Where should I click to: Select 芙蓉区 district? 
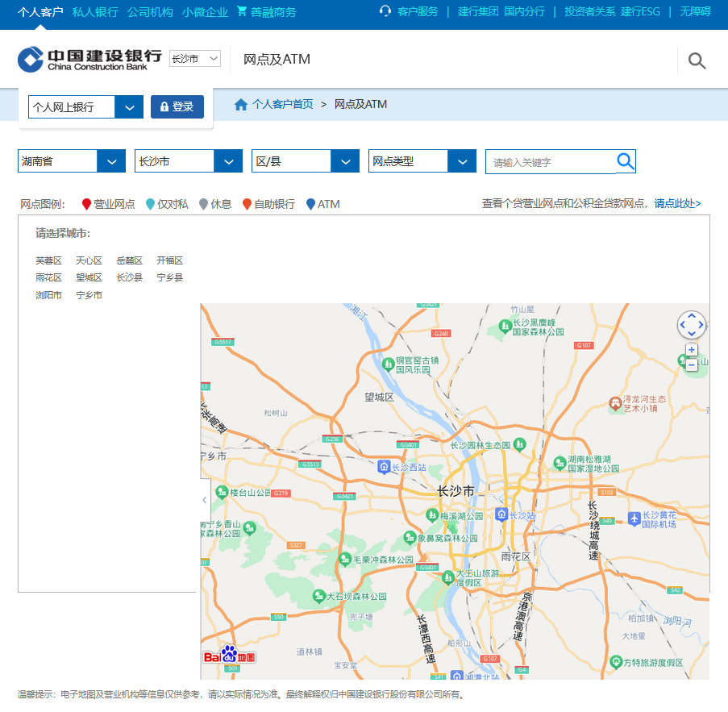[x=48, y=260]
